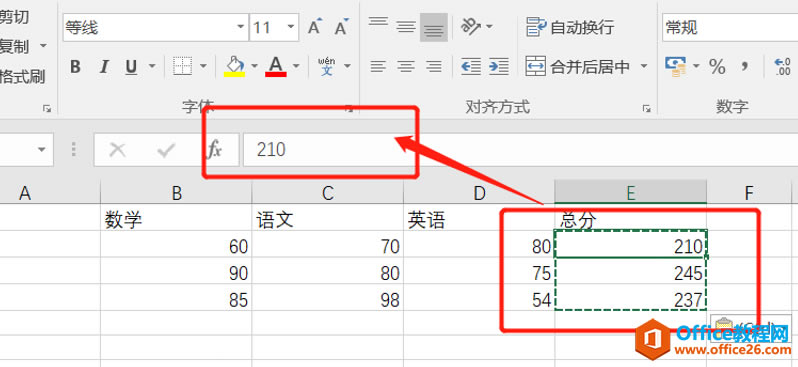Select column B header
798x367 pixels.
point(176,192)
